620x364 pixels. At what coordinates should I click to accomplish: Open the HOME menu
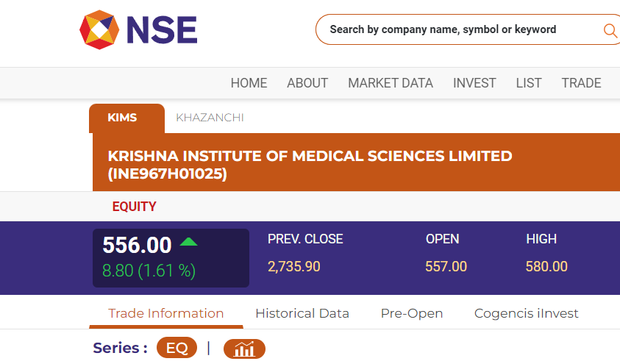(x=249, y=83)
